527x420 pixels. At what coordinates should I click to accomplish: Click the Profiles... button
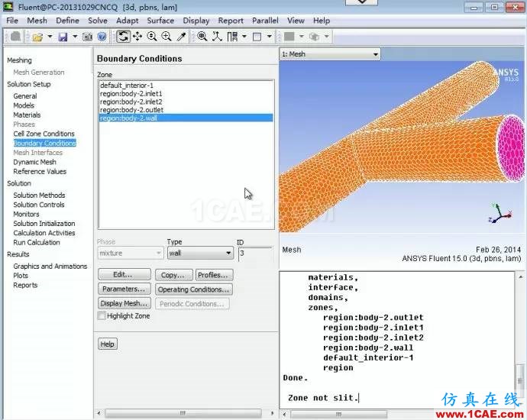coord(214,275)
